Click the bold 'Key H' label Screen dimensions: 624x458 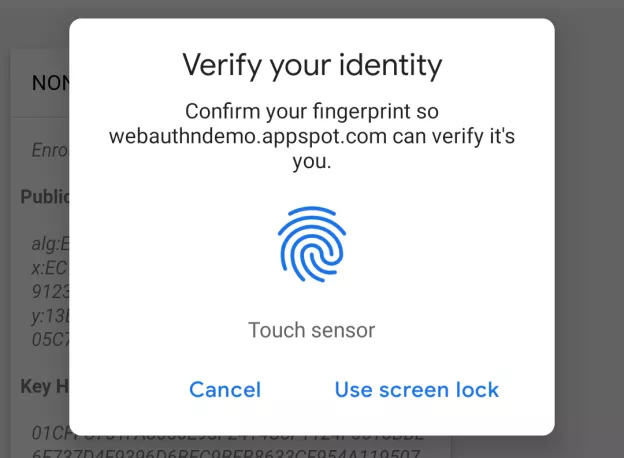pos(44,385)
